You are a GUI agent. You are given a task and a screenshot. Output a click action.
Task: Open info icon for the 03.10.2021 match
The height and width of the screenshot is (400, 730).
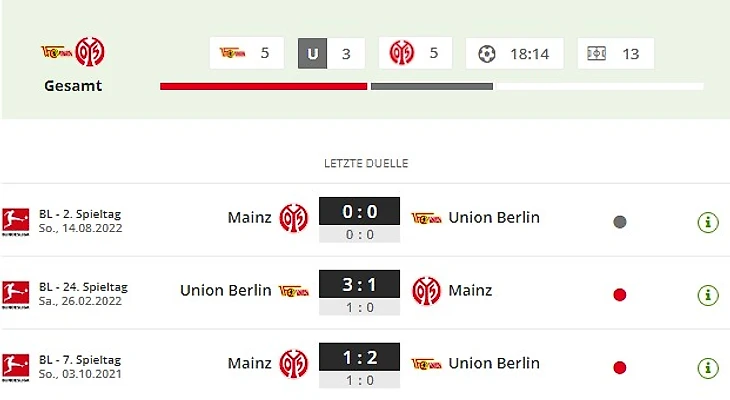pos(707,367)
